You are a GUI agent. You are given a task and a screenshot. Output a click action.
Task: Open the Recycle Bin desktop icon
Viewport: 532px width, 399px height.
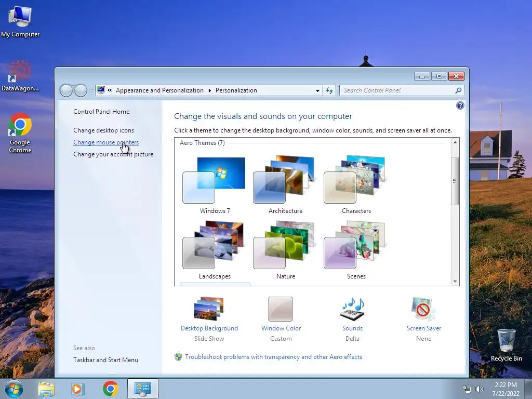(506, 345)
